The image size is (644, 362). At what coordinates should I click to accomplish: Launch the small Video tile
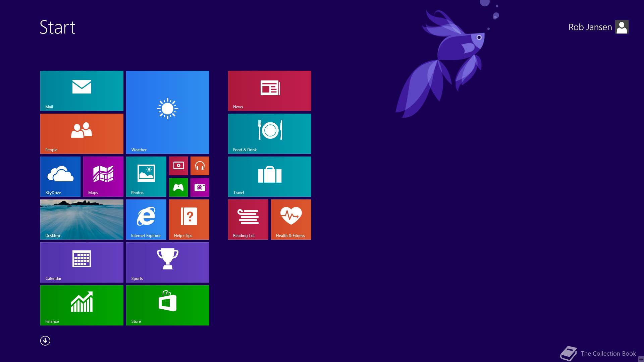178,166
